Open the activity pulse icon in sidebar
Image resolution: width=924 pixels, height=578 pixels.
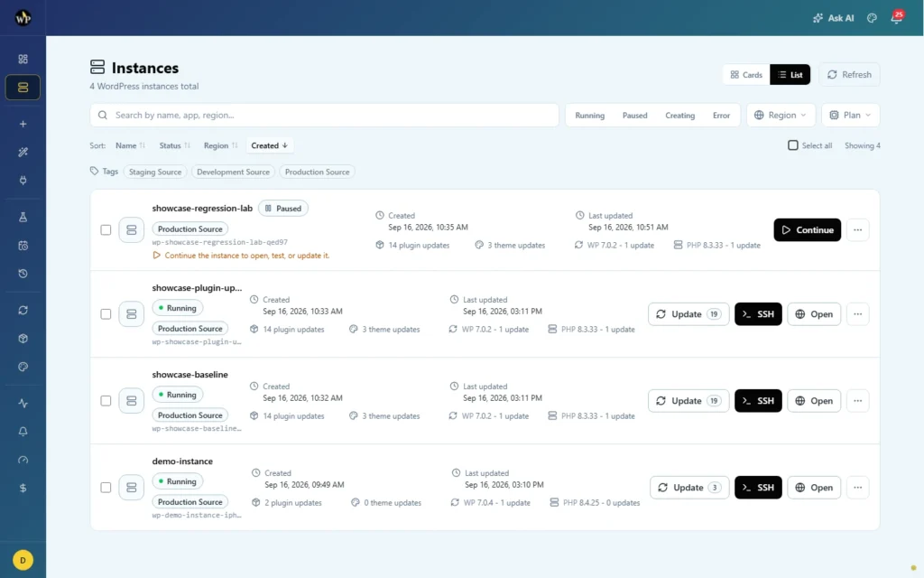(23, 404)
